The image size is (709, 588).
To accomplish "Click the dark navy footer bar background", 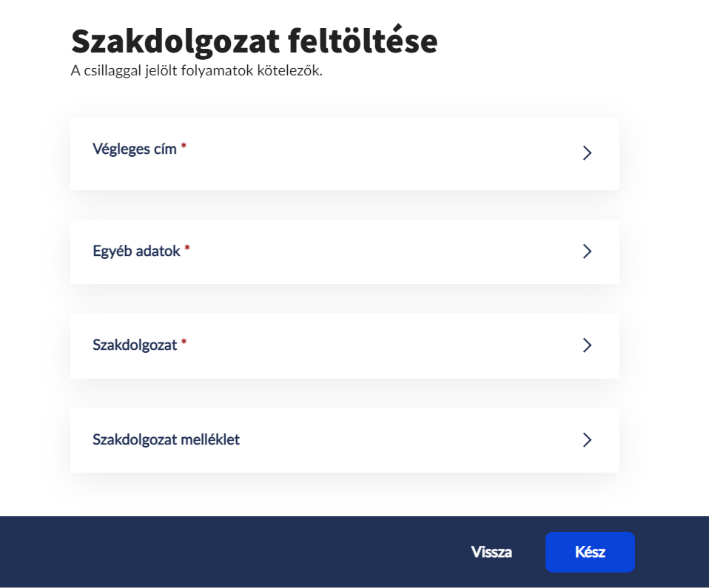I will (222, 552).
